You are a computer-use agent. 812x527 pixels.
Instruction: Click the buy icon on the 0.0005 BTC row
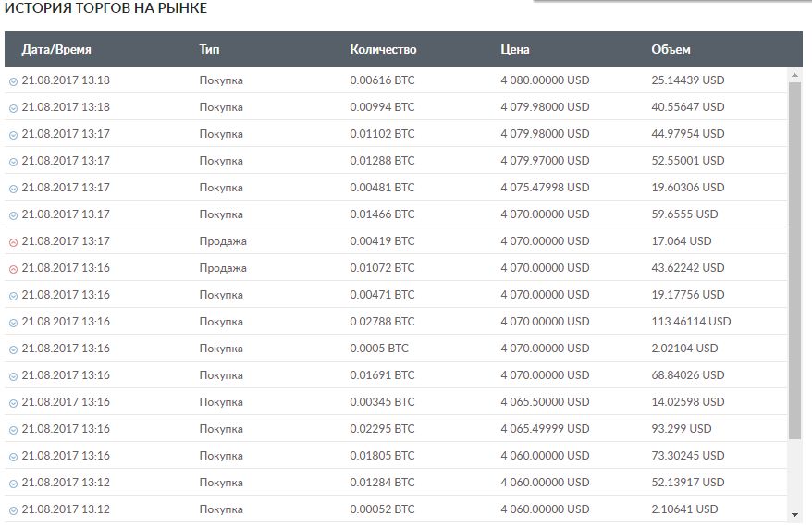[13, 349]
